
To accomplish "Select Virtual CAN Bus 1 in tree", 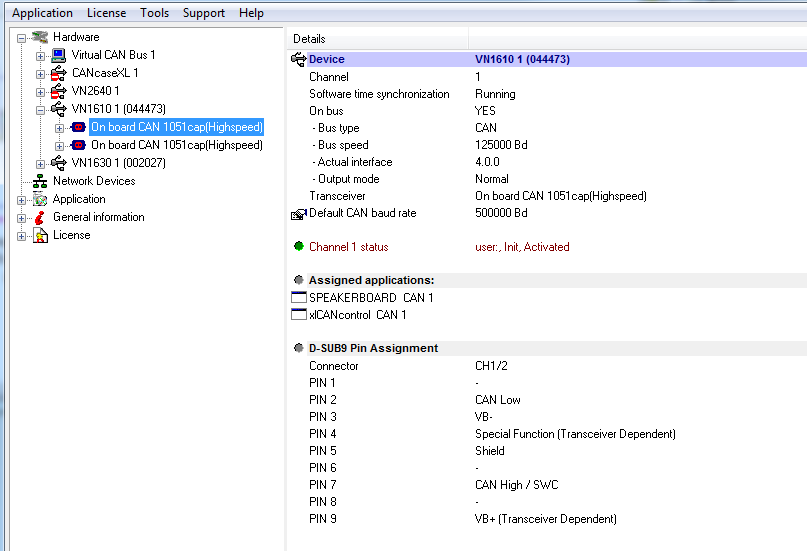I will click(x=113, y=55).
